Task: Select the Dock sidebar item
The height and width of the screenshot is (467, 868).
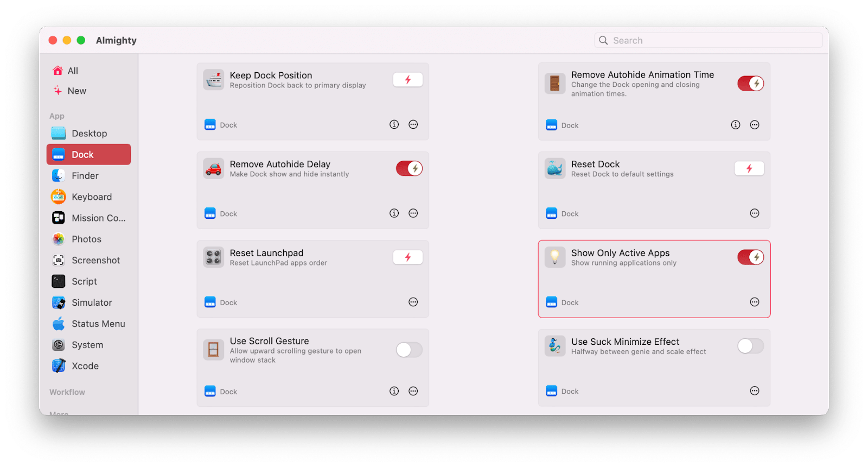Action: [88, 154]
